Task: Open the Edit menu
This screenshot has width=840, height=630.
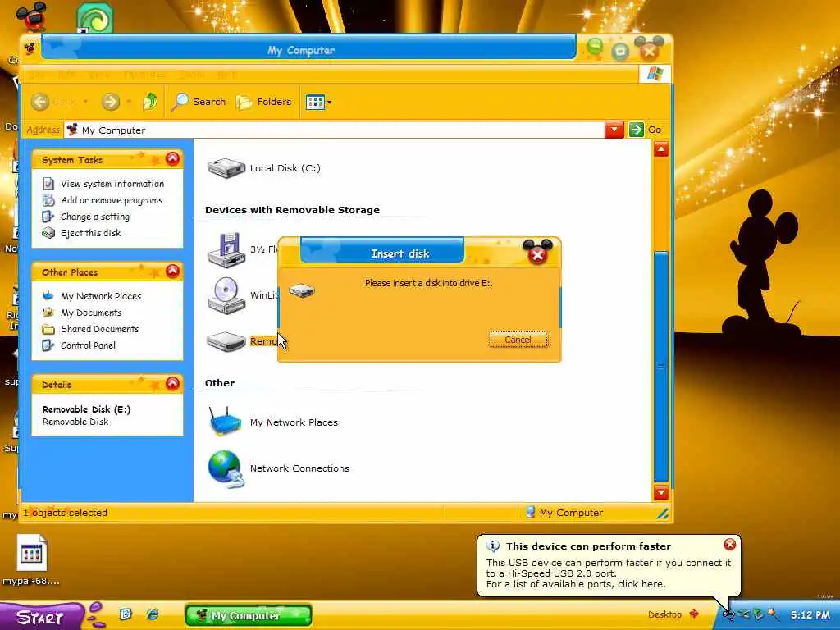Action: coord(67,74)
